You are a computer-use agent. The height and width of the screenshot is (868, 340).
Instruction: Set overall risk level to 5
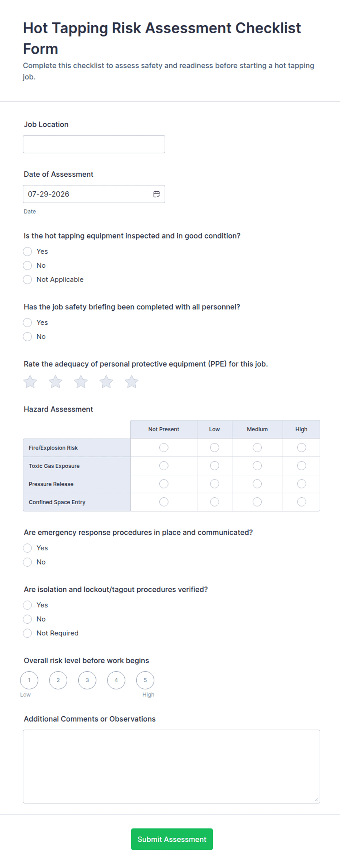[x=145, y=680]
